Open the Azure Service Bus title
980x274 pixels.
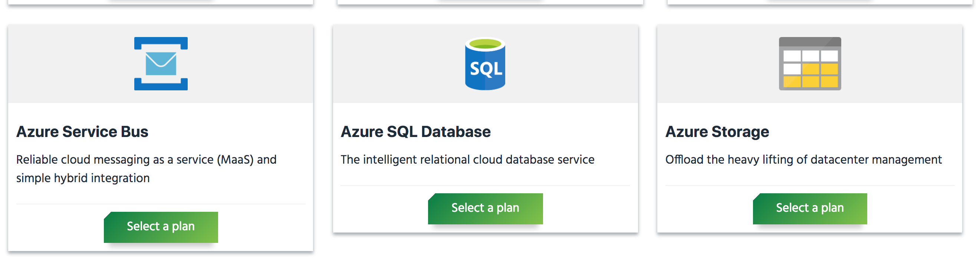82,132
